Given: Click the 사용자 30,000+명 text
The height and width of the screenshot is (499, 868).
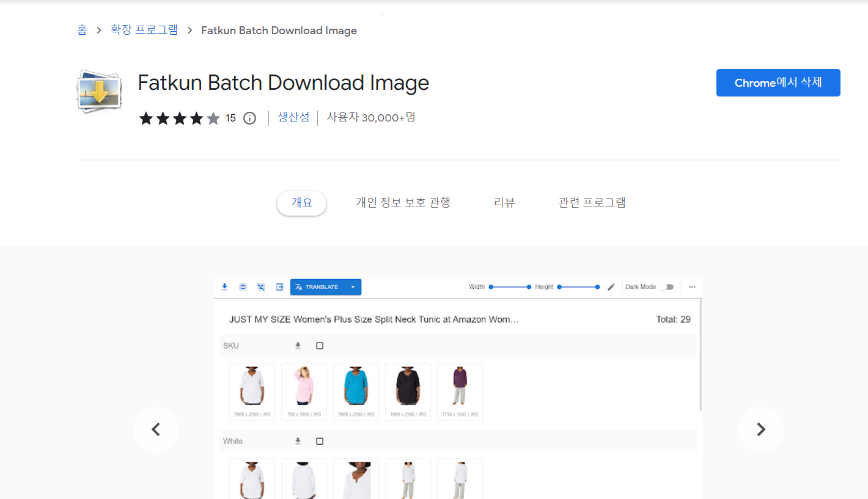Looking at the screenshot, I should tap(371, 117).
